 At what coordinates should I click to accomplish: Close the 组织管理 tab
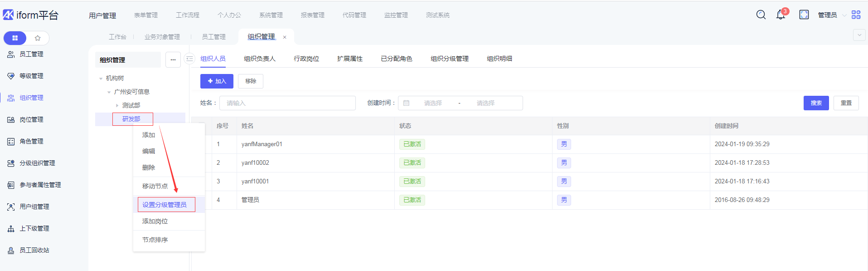285,37
